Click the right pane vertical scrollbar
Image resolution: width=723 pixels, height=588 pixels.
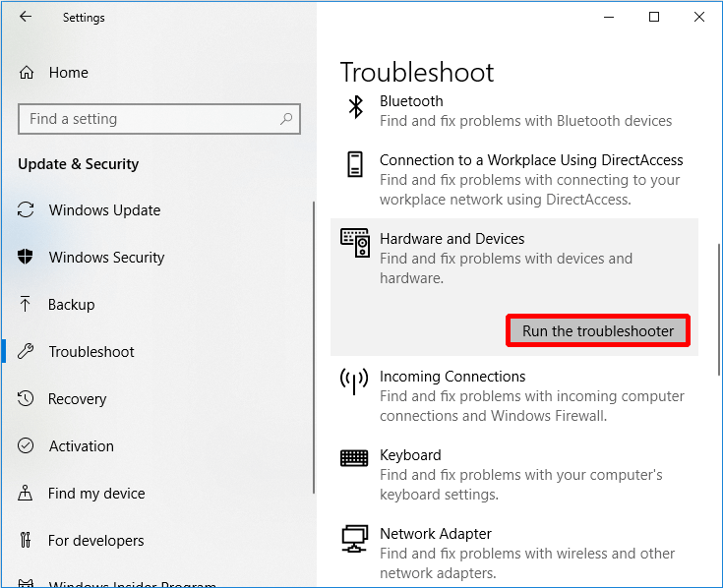(x=717, y=295)
